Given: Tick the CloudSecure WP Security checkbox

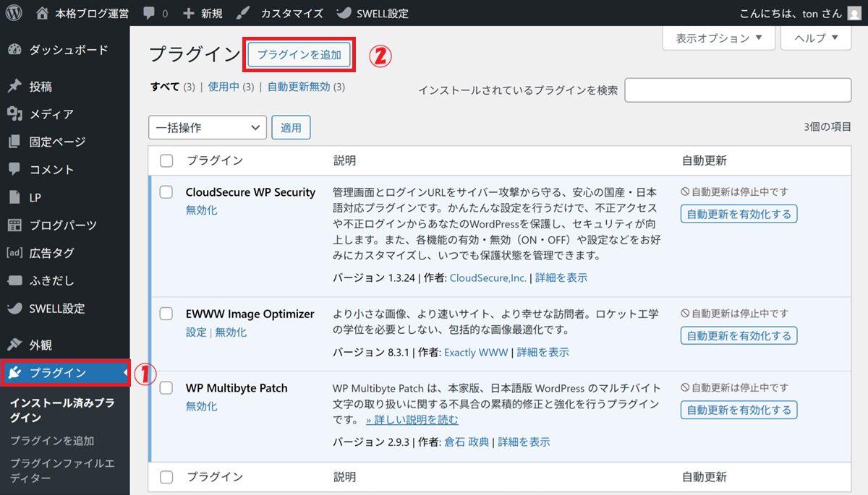Looking at the screenshot, I should (x=166, y=192).
